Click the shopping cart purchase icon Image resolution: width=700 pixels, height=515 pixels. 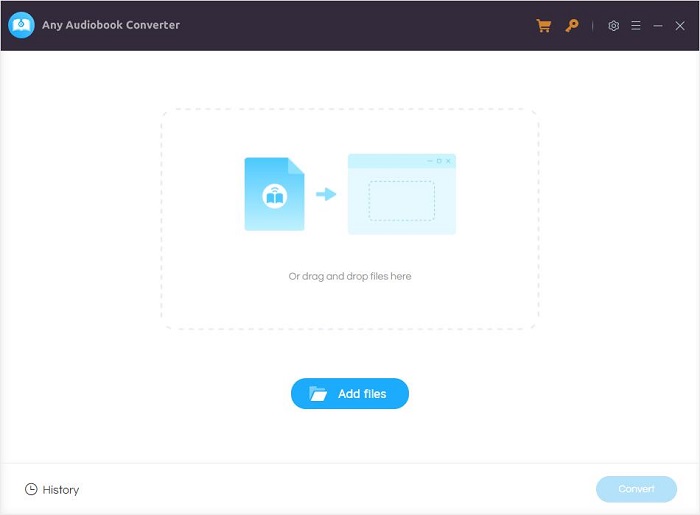pos(543,25)
